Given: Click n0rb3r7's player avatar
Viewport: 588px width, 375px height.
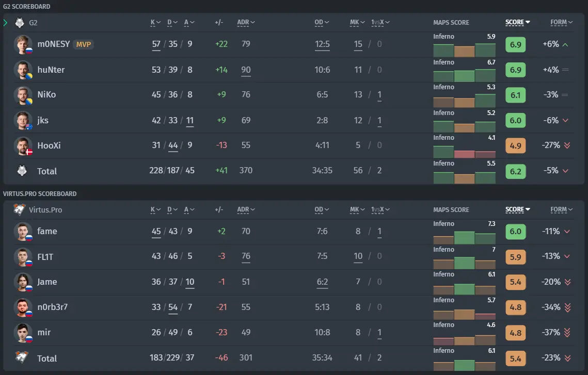Looking at the screenshot, I should (23, 307).
